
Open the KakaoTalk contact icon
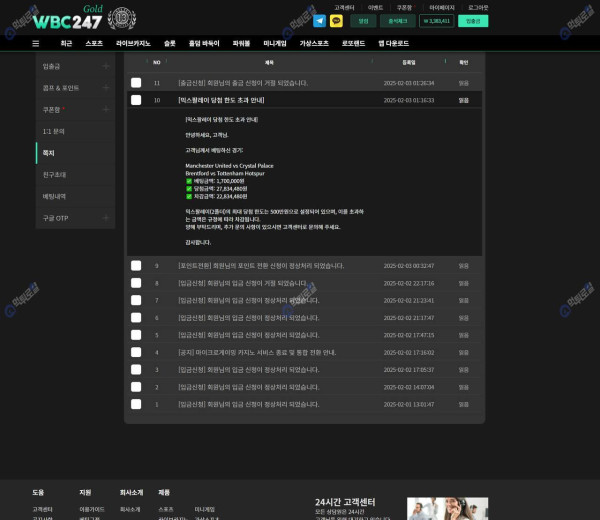(x=337, y=20)
